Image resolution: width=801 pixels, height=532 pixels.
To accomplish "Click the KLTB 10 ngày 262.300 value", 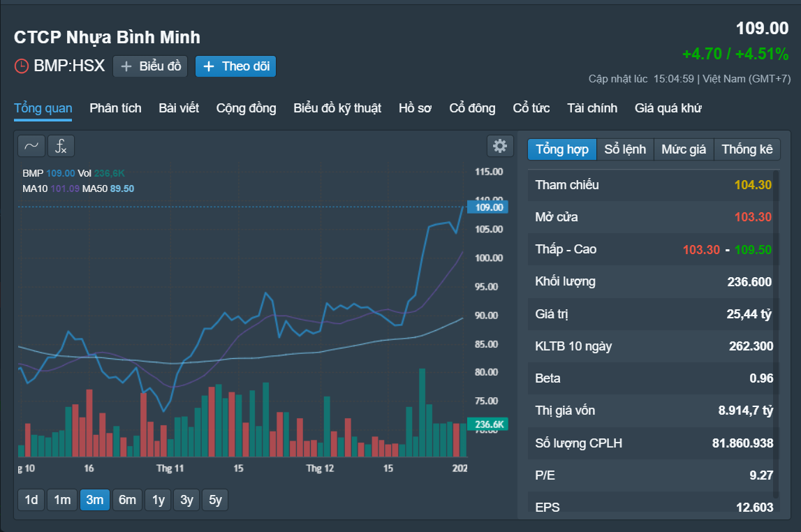I will [x=751, y=346].
